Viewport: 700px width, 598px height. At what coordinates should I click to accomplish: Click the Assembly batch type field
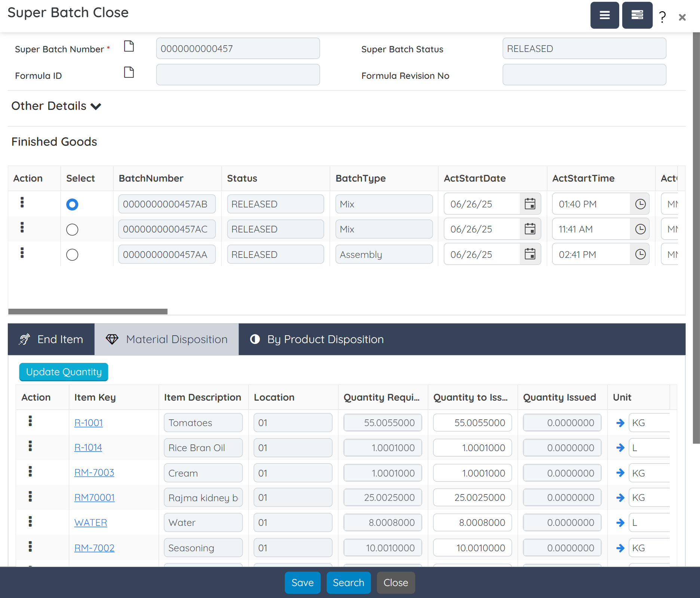coord(384,255)
